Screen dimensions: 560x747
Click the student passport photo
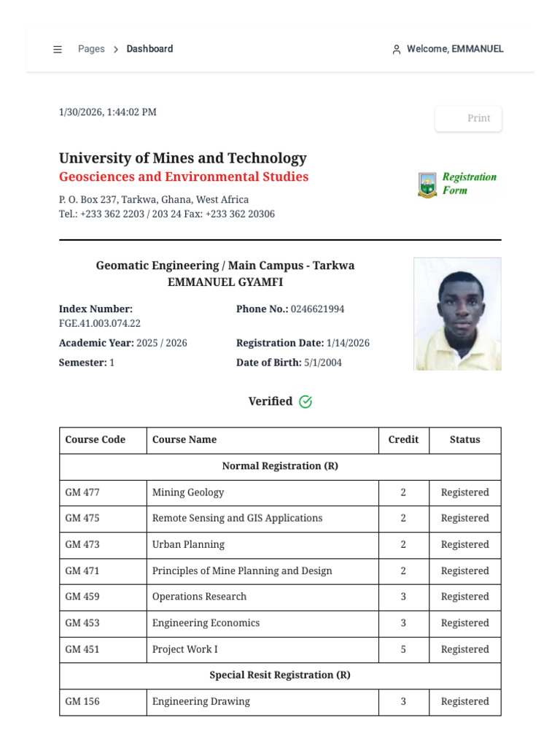(458, 314)
